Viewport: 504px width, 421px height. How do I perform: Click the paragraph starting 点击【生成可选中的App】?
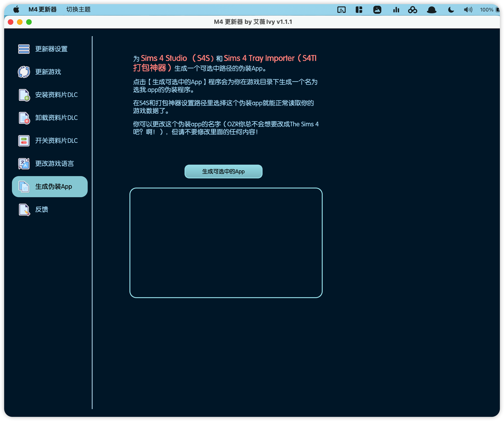(225, 86)
